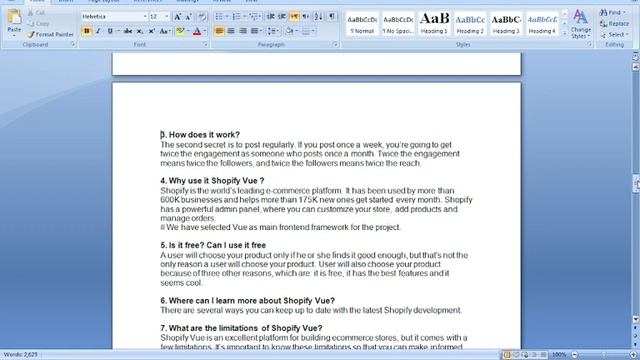Click the Shrink Font icon
The image size is (640, 360).
click(189, 17)
